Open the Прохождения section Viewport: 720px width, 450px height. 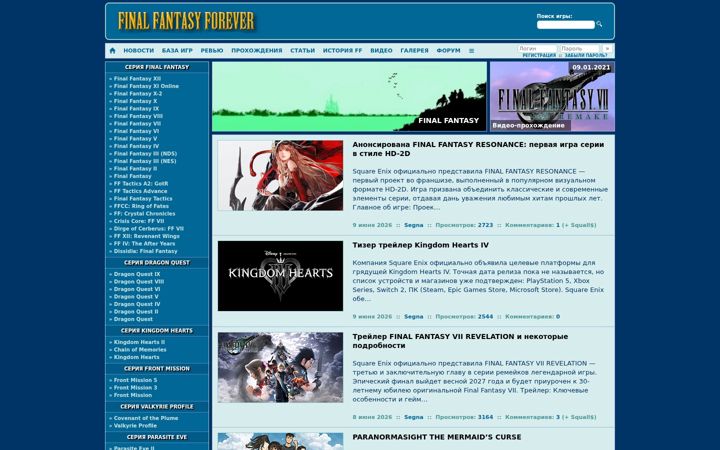pos(257,51)
